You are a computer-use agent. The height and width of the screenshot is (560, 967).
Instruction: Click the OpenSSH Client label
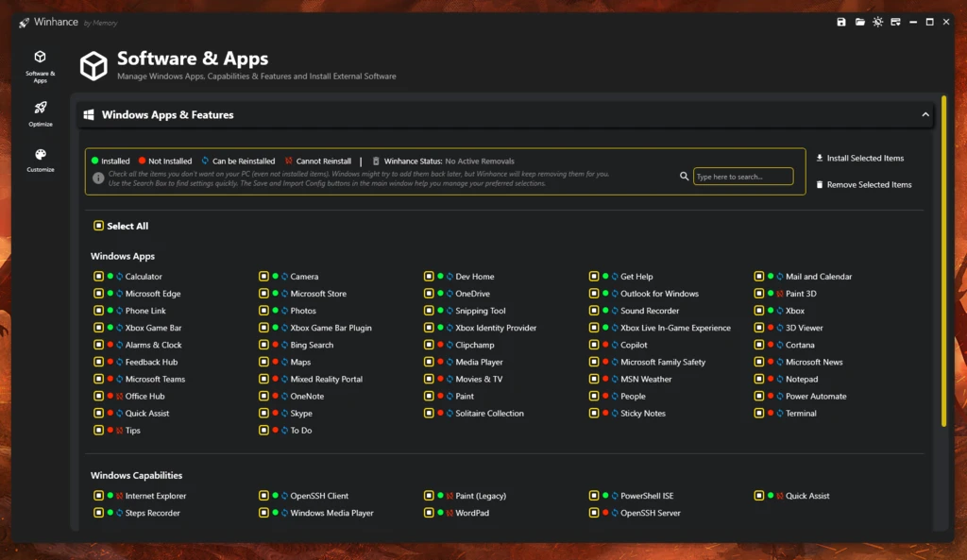pyautogui.click(x=319, y=495)
